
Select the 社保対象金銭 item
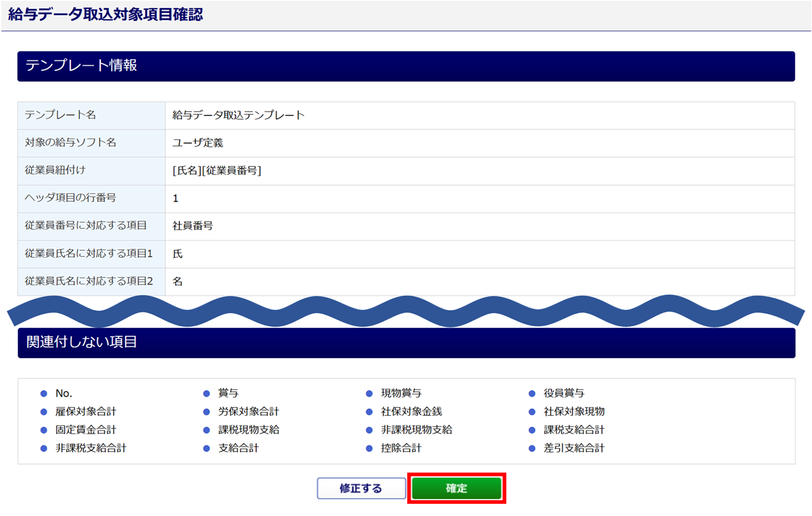411,411
